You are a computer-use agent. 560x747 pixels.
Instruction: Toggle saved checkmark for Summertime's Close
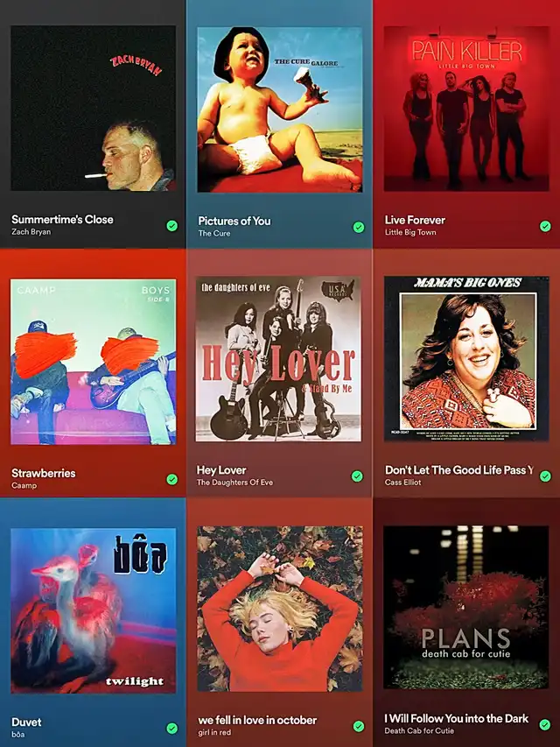coord(171,226)
